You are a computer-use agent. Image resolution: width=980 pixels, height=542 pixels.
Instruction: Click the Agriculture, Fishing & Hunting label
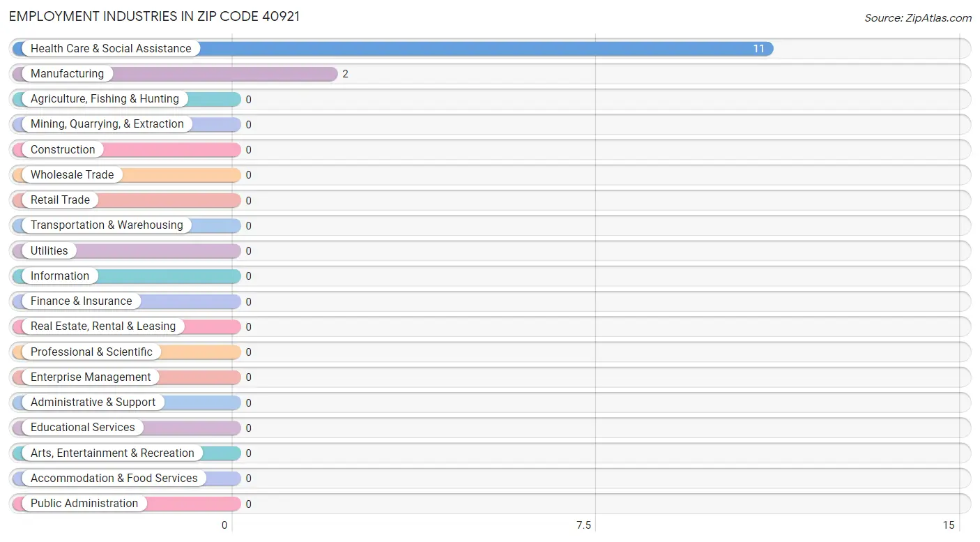[105, 99]
